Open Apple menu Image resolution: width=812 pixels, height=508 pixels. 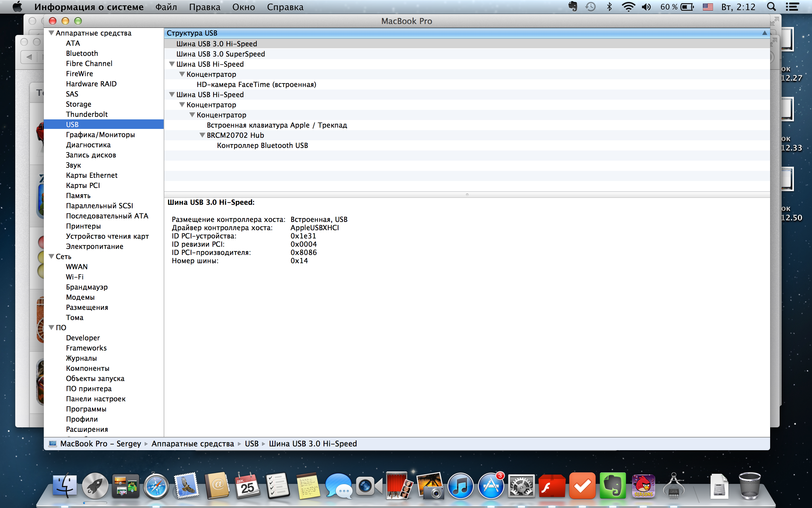17,6
